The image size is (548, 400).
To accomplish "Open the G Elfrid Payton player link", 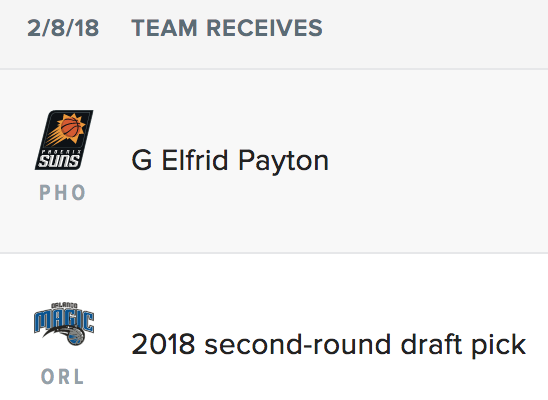I will tap(230, 161).
